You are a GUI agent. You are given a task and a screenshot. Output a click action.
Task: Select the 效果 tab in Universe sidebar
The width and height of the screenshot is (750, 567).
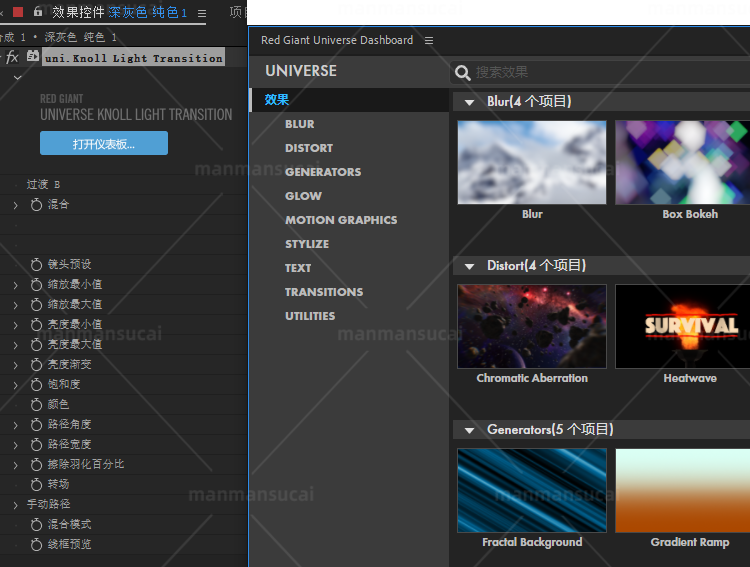point(350,100)
